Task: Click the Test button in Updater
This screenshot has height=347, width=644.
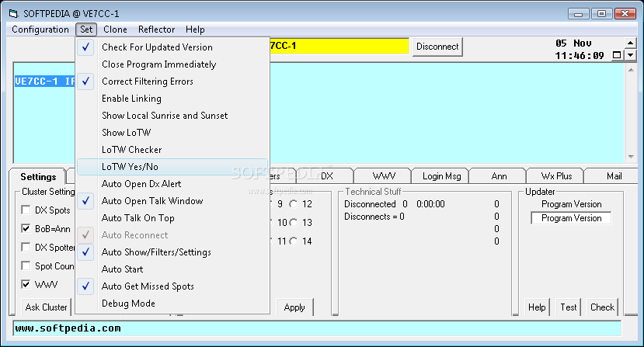Action: 569,307
